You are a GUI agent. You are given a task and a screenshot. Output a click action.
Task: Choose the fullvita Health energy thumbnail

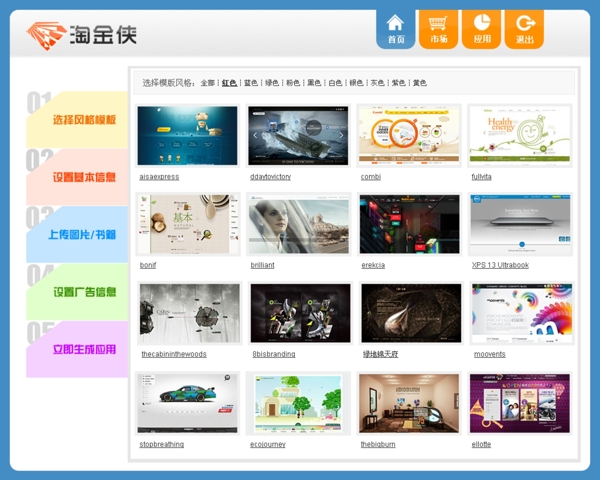(x=520, y=136)
